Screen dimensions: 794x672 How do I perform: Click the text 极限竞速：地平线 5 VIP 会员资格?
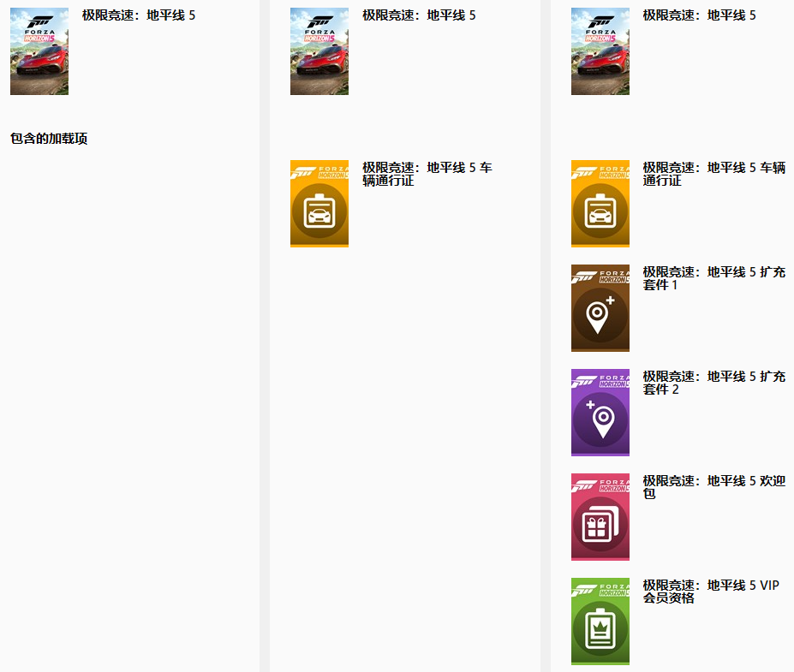pos(711,592)
